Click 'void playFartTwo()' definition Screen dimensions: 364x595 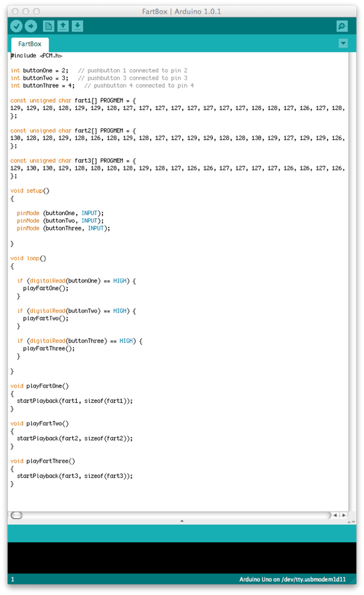(39, 423)
